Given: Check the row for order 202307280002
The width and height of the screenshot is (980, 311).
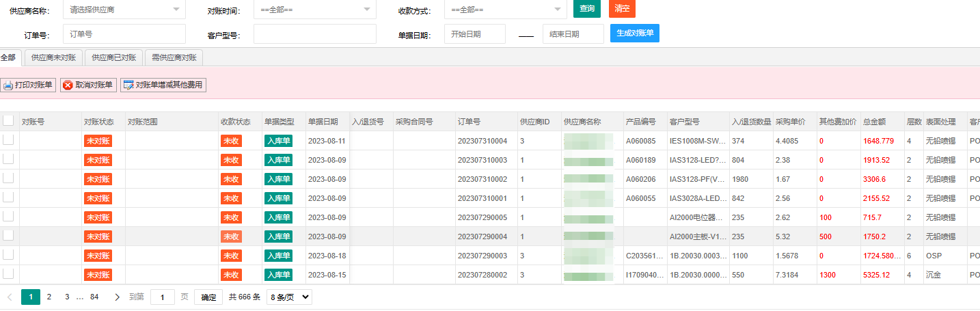Looking at the screenshot, I should (x=8, y=273).
